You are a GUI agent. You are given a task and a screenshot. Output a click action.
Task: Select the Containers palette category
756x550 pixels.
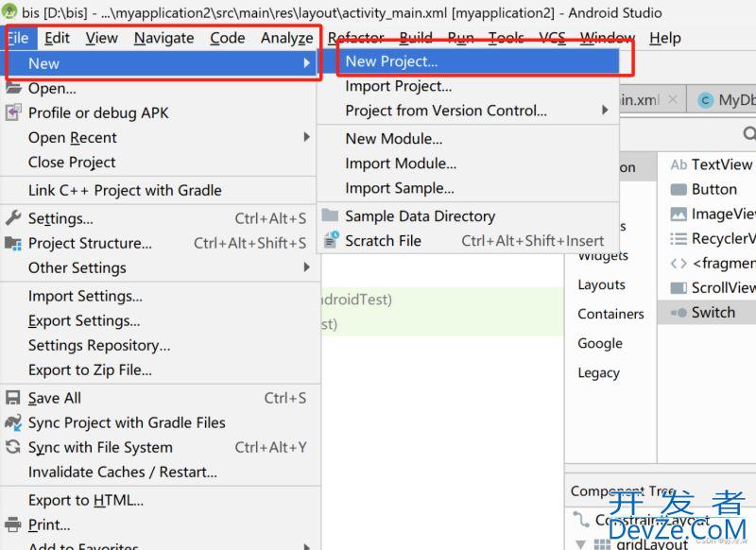pyautogui.click(x=610, y=314)
